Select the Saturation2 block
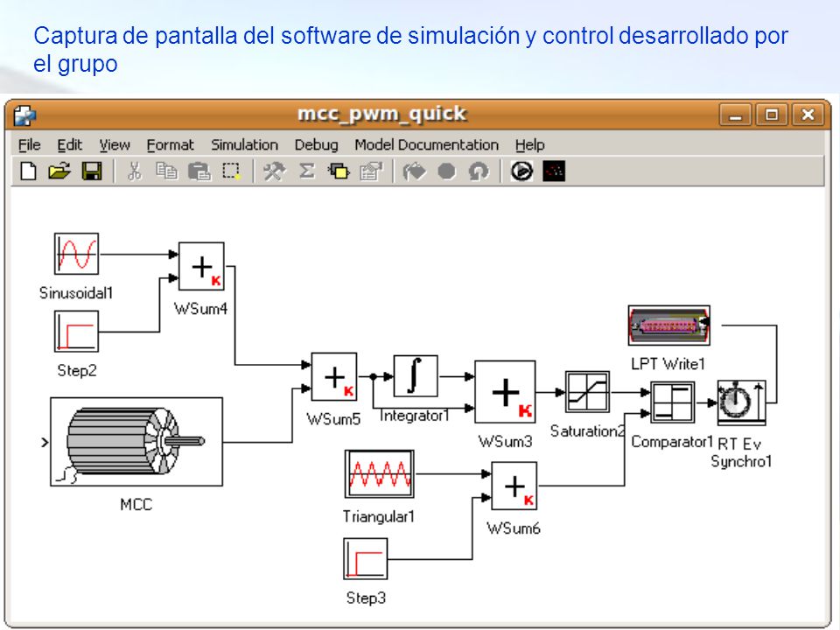Image resolution: width=840 pixels, height=630 pixels. coord(588,392)
